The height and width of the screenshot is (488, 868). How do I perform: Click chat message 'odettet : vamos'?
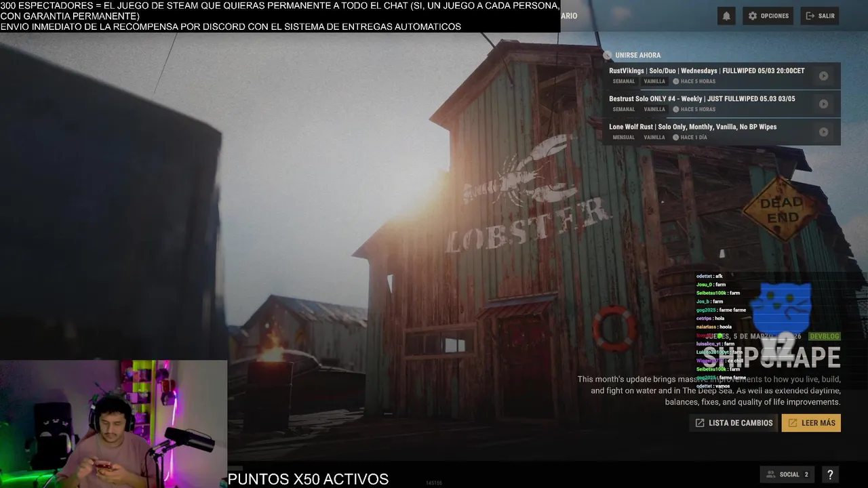713,386
